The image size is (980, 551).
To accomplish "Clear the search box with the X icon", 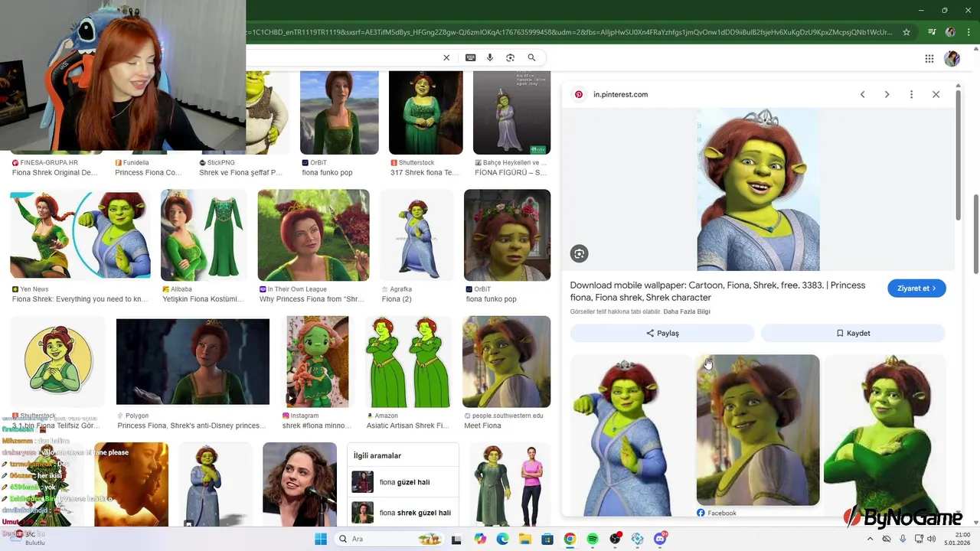I will click(446, 57).
